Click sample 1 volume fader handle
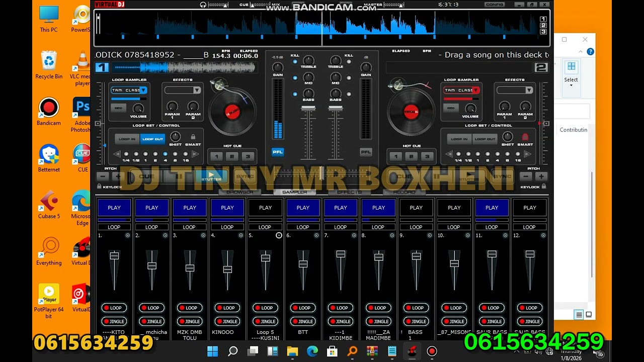 point(114,256)
